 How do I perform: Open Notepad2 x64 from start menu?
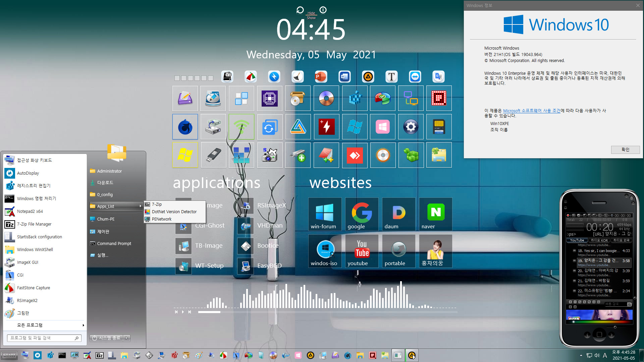[x=45, y=211]
